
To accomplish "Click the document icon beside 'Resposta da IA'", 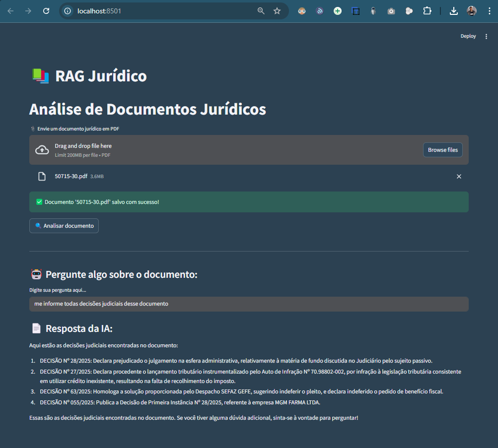I will [x=35, y=327].
